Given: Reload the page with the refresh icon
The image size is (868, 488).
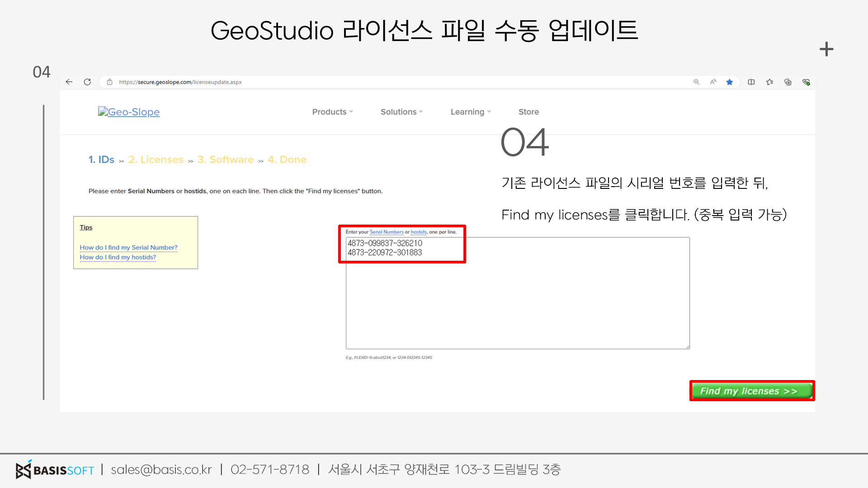Looking at the screenshot, I should pos(87,82).
